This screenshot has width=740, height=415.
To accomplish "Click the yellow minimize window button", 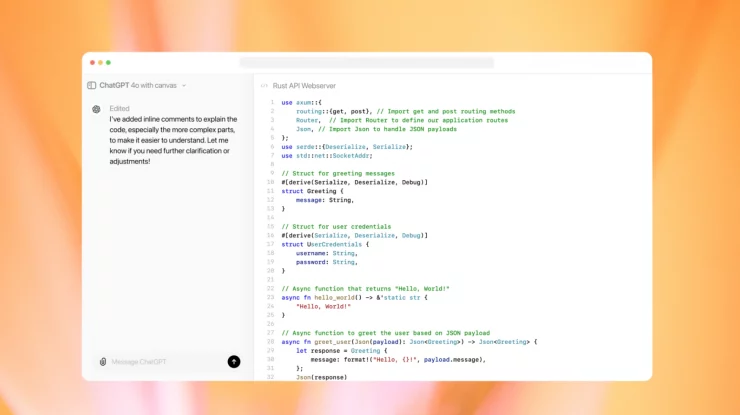I will (101, 62).
